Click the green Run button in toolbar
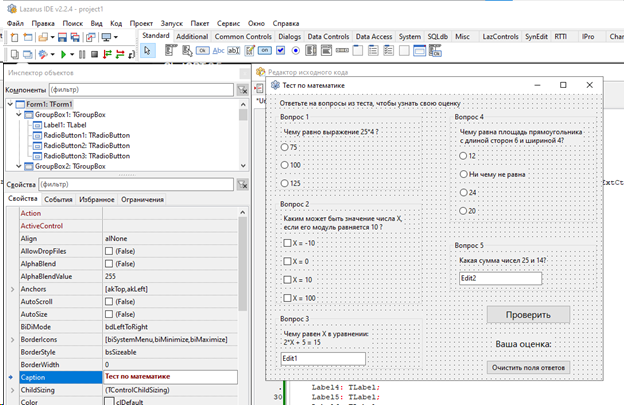The height and width of the screenshot is (405, 624). tap(62, 54)
